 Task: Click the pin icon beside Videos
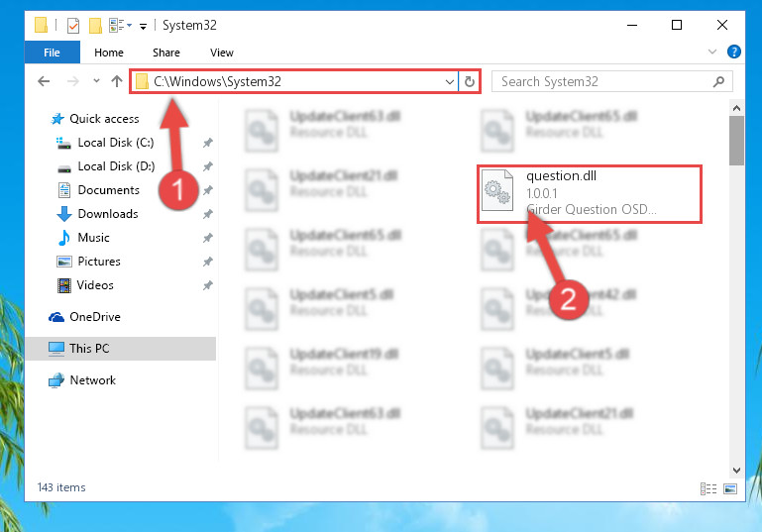pyautogui.click(x=207, y=285)
